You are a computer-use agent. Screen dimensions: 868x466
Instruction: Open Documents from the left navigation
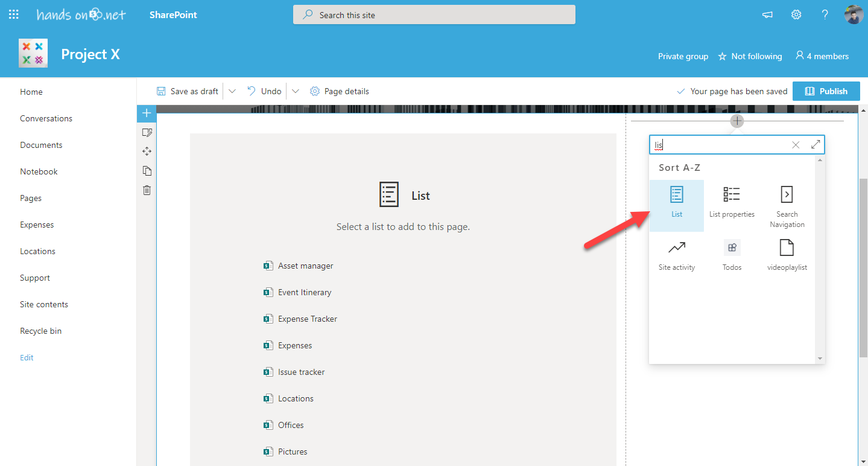tap(41, 144)
